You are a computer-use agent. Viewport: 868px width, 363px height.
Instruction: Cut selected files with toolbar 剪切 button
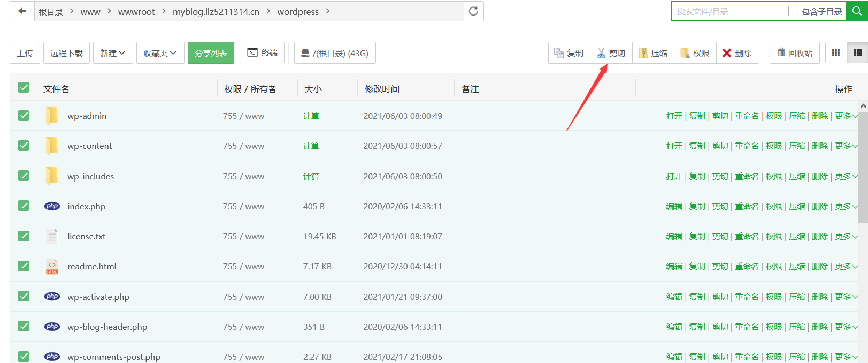point(611,53)
